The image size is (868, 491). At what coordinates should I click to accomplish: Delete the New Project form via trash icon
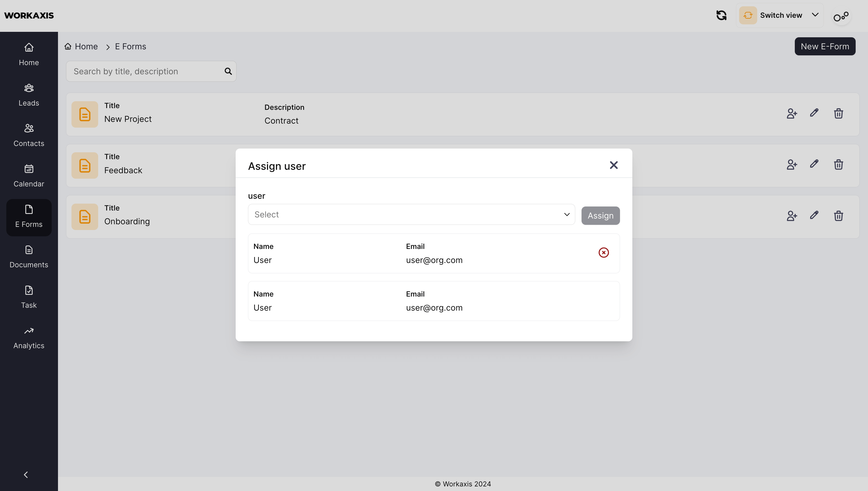838,114
